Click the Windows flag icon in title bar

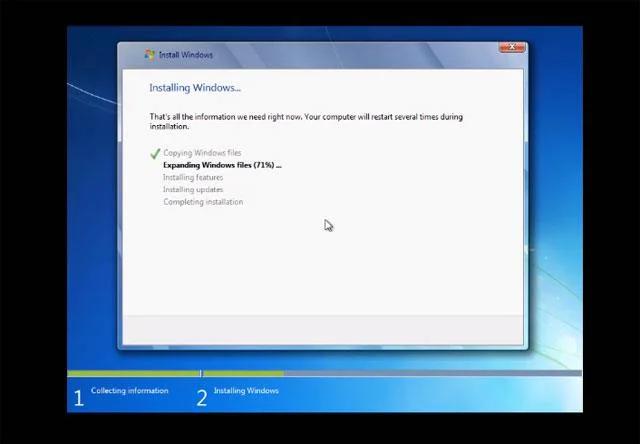coord(150,55)
